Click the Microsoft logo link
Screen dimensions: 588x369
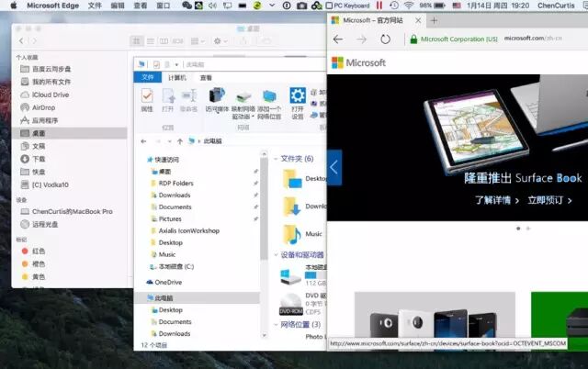(358, 62)
